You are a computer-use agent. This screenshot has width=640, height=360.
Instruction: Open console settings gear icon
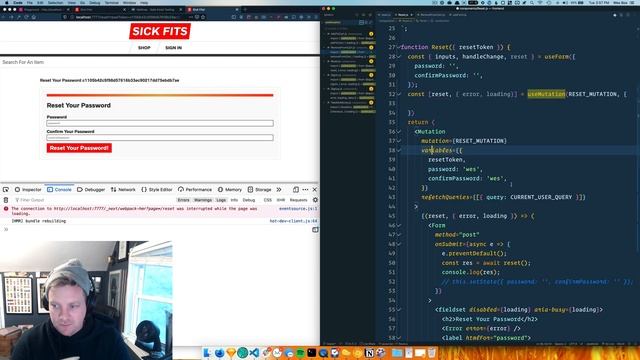point(315,200)
